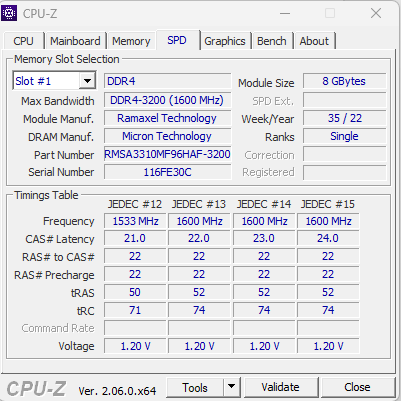
Task: Expand the Slot #1 memory slot dropdown
Action: pos(87,81)
